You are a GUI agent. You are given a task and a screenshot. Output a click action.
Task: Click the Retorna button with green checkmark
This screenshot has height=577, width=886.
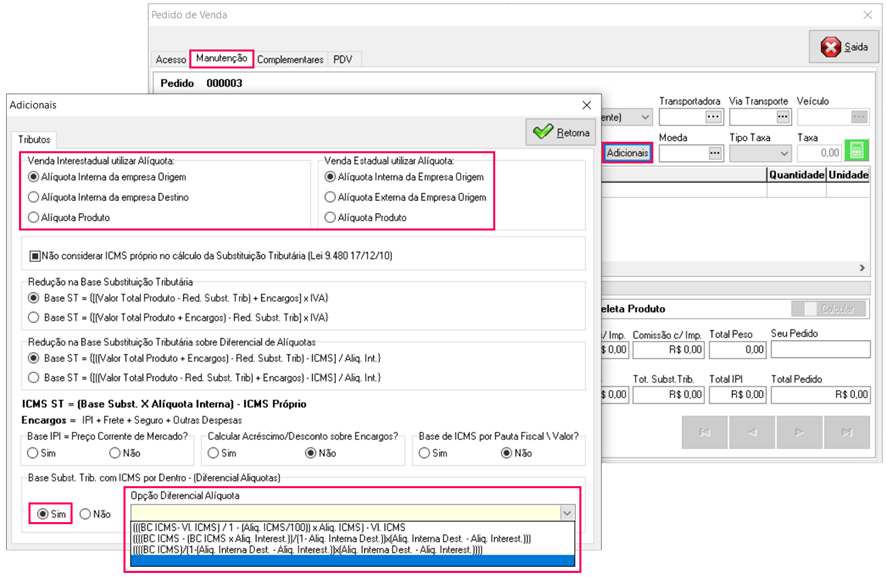561,132
